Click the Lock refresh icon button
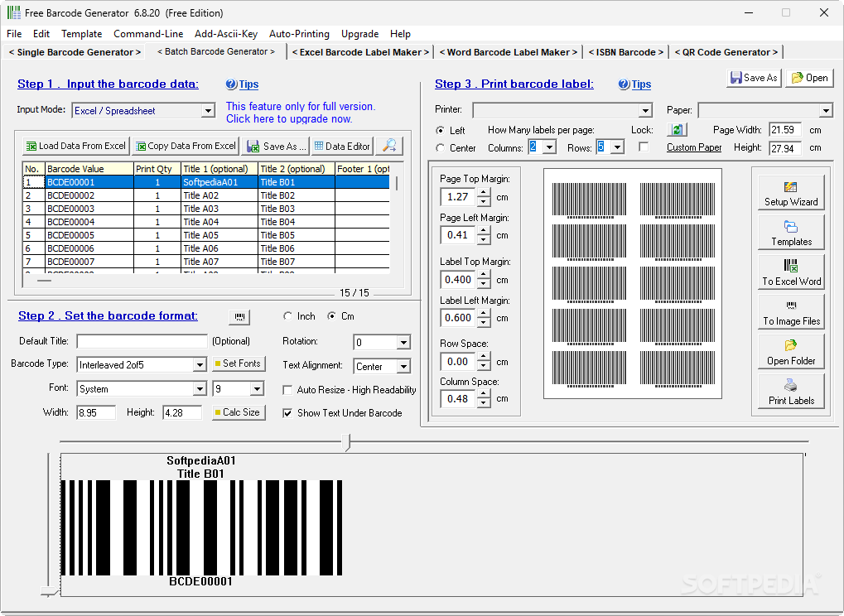 [x=677, y=130]
